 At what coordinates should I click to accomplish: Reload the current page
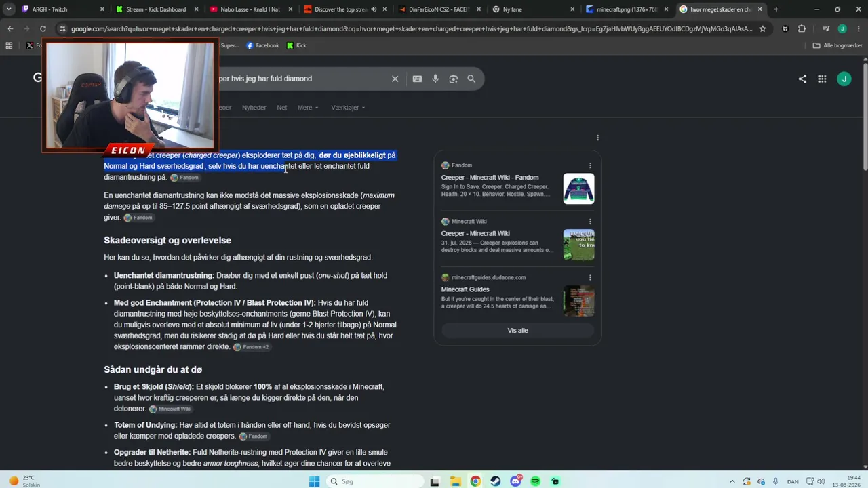click(43, 29)
